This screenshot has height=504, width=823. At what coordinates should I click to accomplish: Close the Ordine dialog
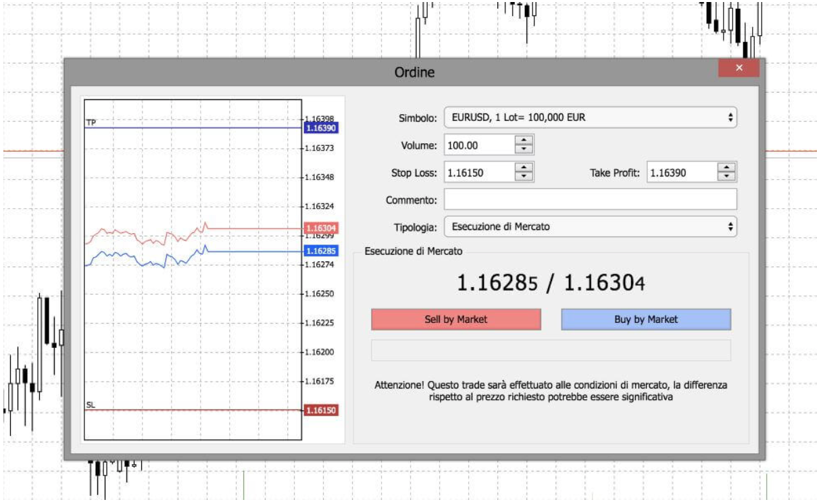739,68
